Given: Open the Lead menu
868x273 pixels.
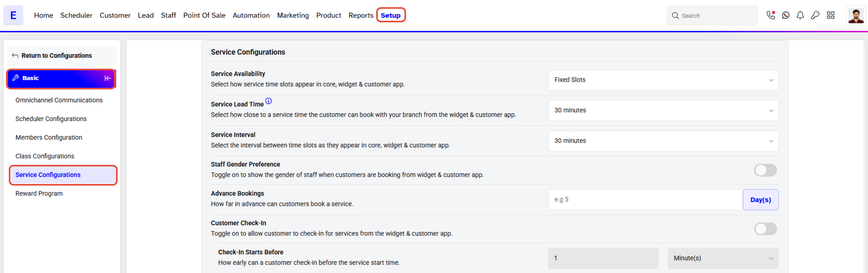Looking at the screenshot, I should pos(146,15).
